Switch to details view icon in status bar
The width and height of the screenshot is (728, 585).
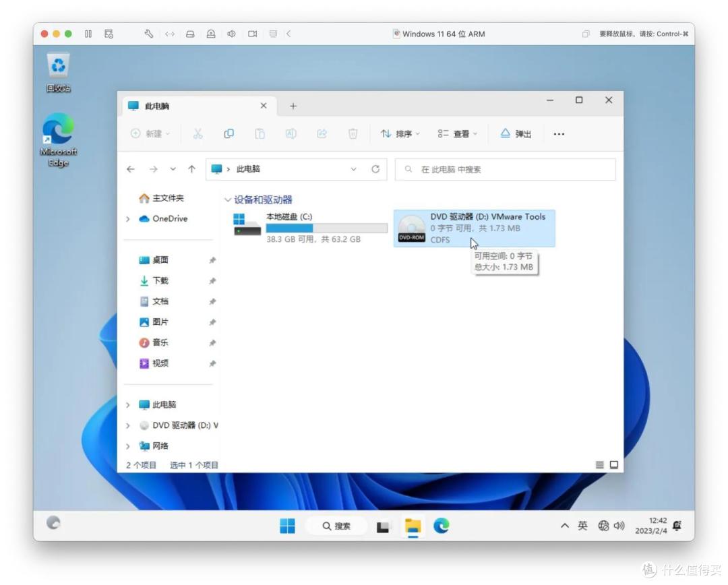pos(600,465)
